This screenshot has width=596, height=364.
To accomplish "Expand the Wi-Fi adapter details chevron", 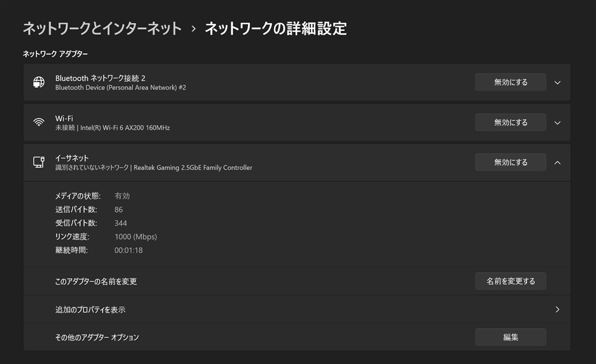I will pyautogui.click(x=557, y=123).
